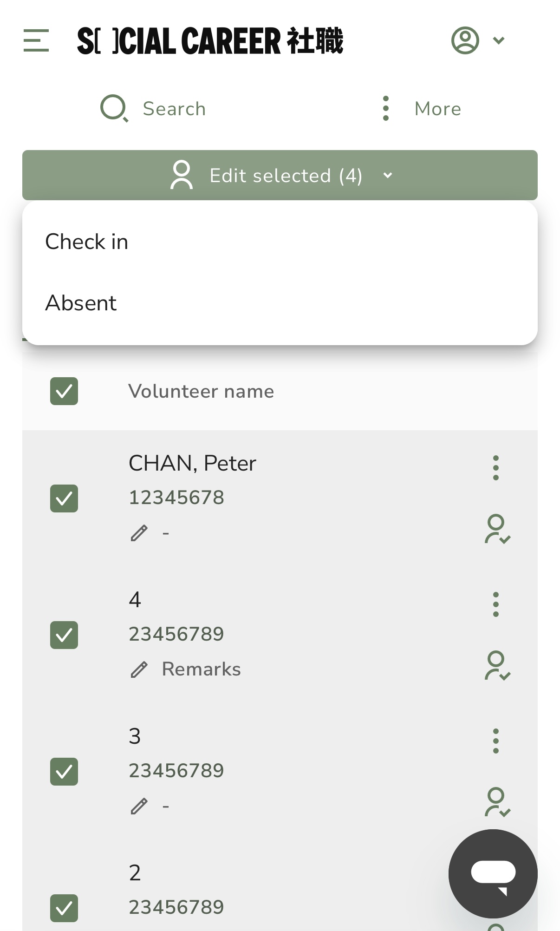
Task: Edit remarks pencil for volunteer 4
Action: click(x=139, y=669)
